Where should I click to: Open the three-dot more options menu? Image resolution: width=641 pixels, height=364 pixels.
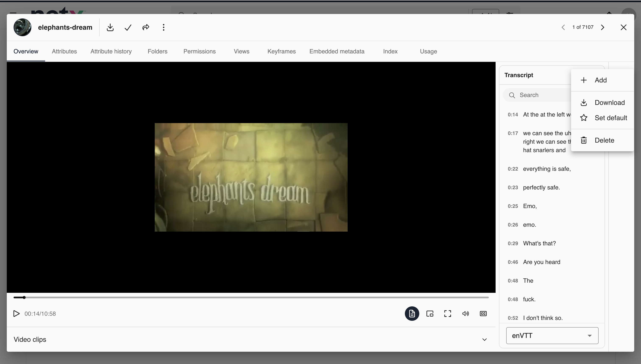click(x=164, y=27)
